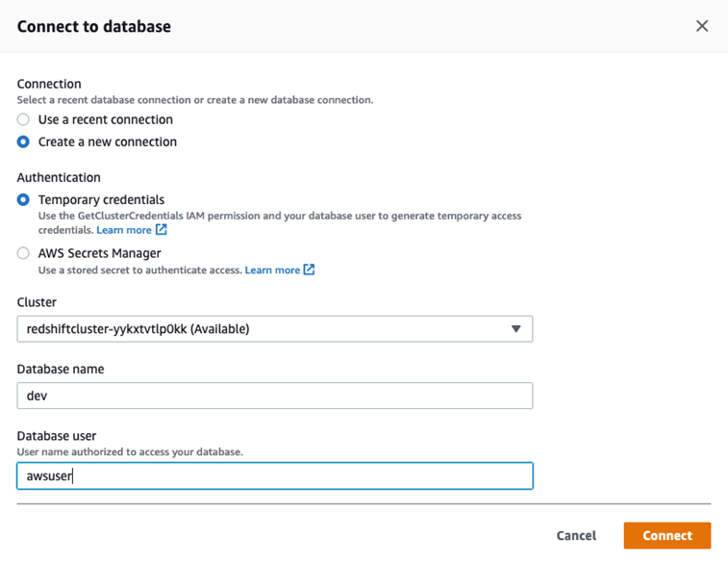728x565 pixels.
Task: Select the 'Create a new connection' radio button
Action: [23, 142]
